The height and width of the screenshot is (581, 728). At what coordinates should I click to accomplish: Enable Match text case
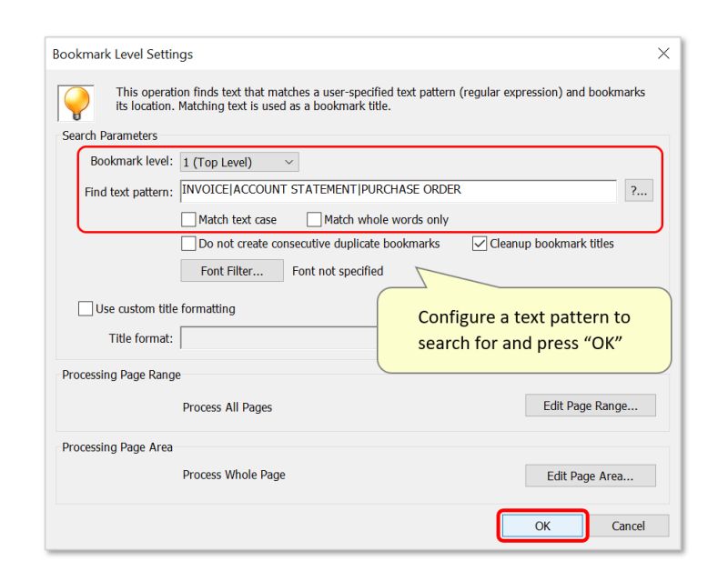pos(189,219)
